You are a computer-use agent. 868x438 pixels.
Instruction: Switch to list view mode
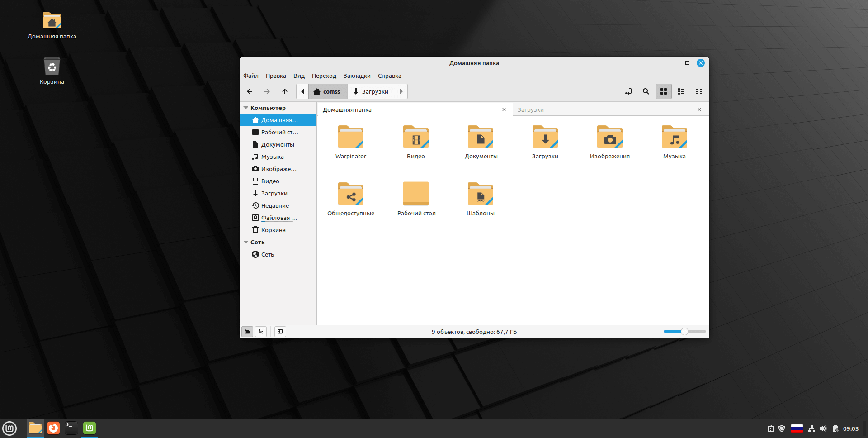click(x=681, y=91)
